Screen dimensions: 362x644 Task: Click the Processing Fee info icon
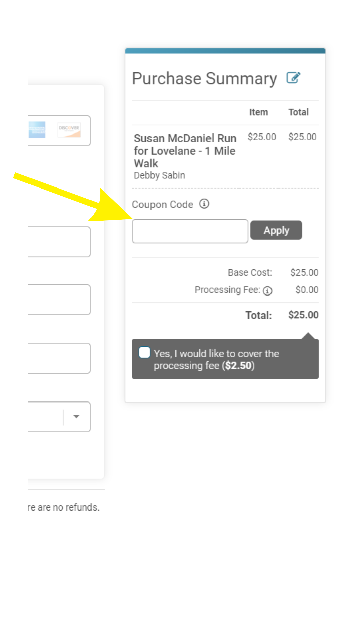click(x=267, y=291)
